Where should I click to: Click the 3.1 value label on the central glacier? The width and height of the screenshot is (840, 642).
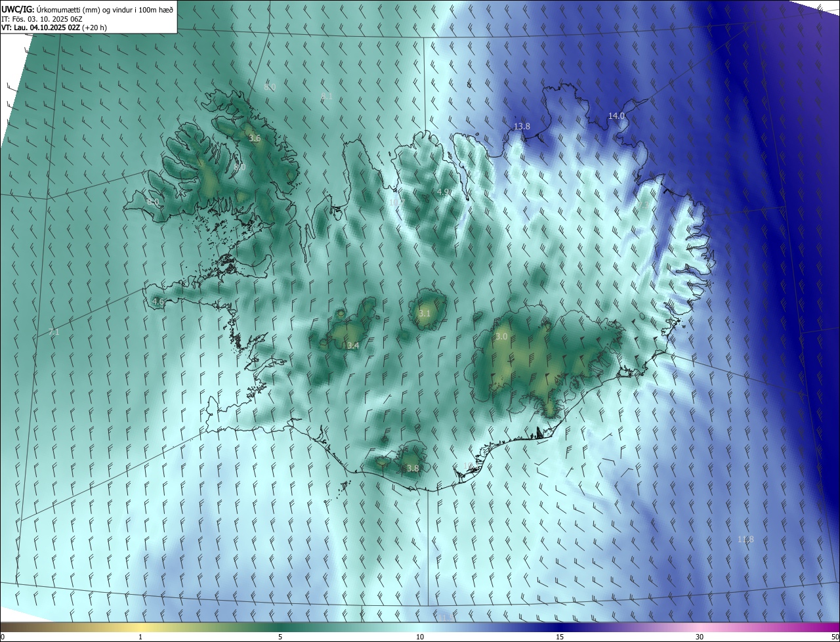[425, 314]
